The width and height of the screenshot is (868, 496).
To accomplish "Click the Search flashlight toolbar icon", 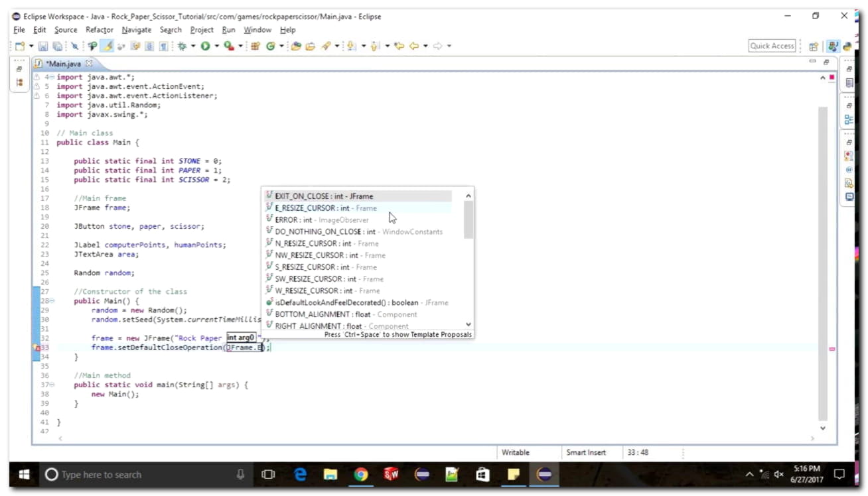I will (x=326, y=46).
